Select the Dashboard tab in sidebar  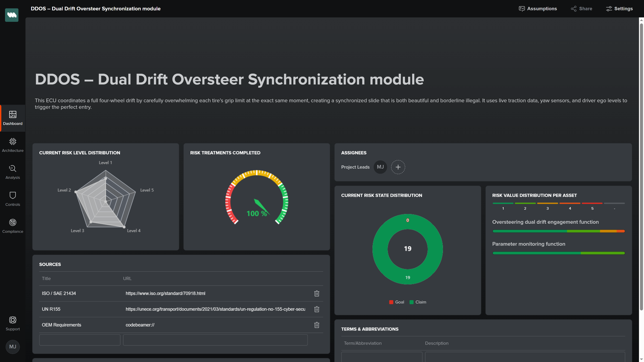pos(13,118)
